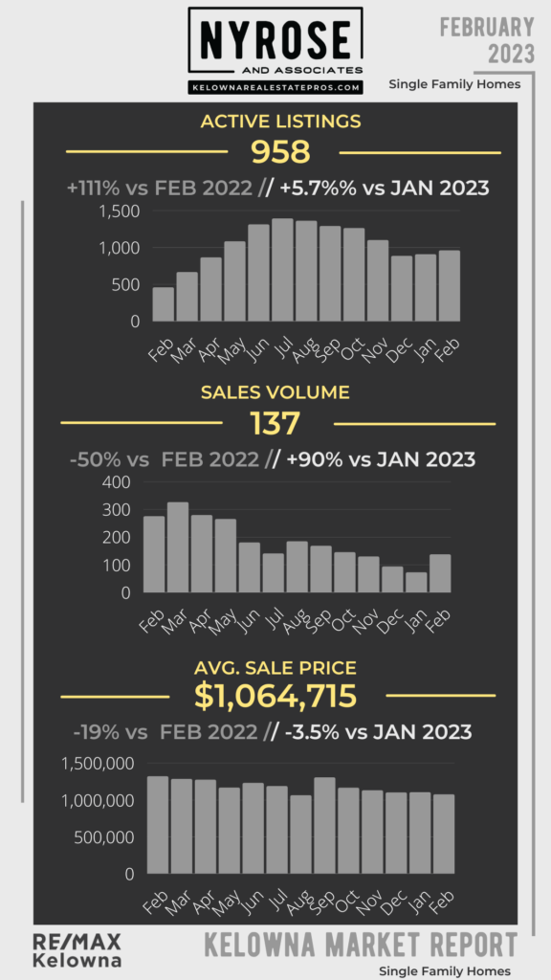Click the RE/MAX Kelowna logo
The width and height of the screenshot is (551, 980).
(77, 950)
